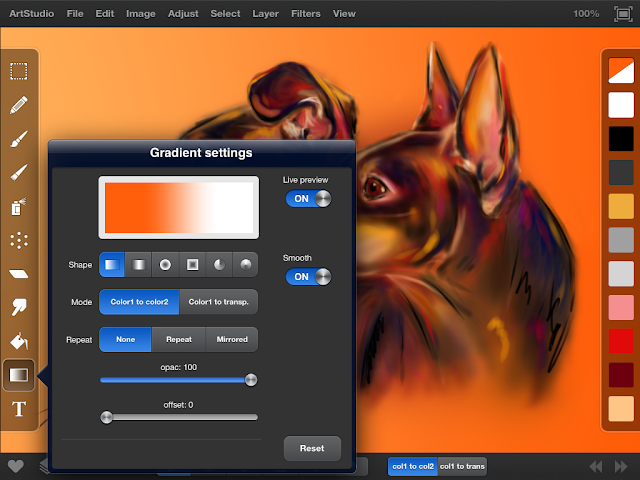Image resolution: width=640 pixels, height=480 pixels.
Task: Pick the medium gray color swatch
Action: point(621,240)
